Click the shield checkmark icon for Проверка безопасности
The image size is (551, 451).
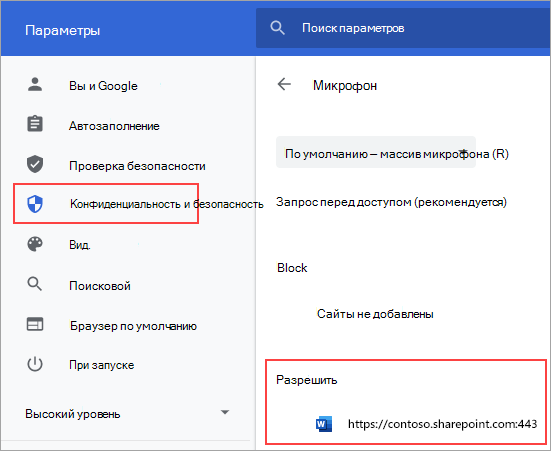tap(35, 164)
